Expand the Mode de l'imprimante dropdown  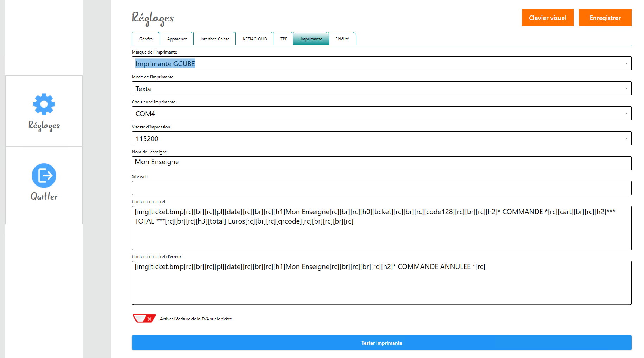click(x=381, y=89)
